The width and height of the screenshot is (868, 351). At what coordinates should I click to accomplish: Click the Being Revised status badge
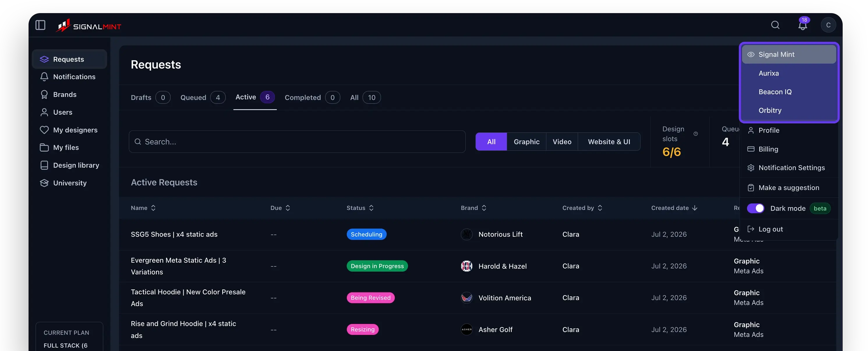(370, 298)
